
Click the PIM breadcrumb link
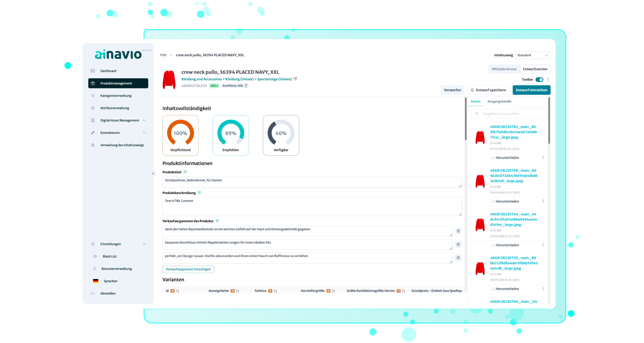tap(163, 55)
